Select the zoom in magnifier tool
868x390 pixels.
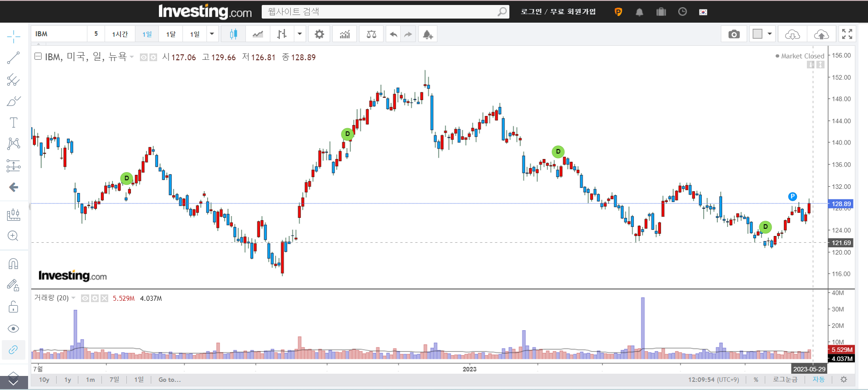click(14, 236)
